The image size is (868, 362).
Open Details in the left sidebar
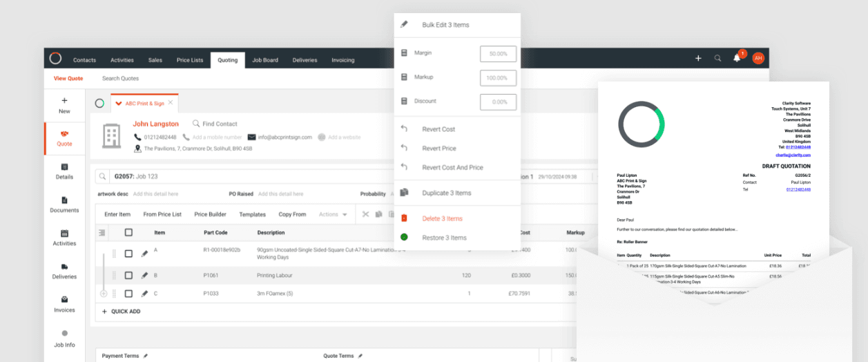[64, 171]
